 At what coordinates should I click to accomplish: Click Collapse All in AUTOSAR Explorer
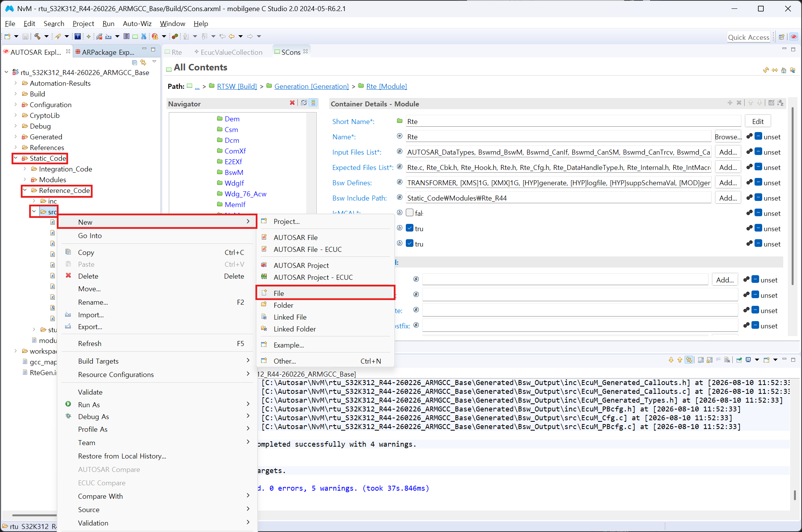coord(134,62)
